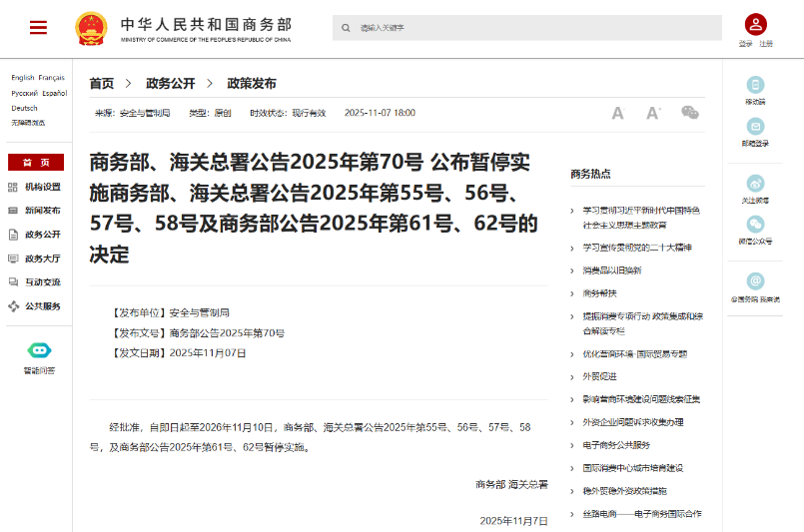Viewport: 804px width, 532px height.
Task: Click the 来源：安全与管制局 source label
Action: (x=132, y=113)
